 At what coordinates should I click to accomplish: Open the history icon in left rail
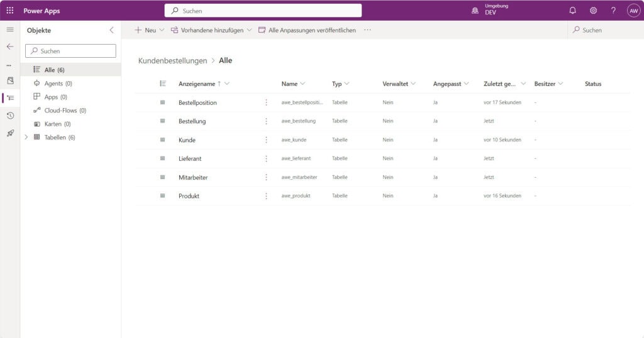click(10, 116)
